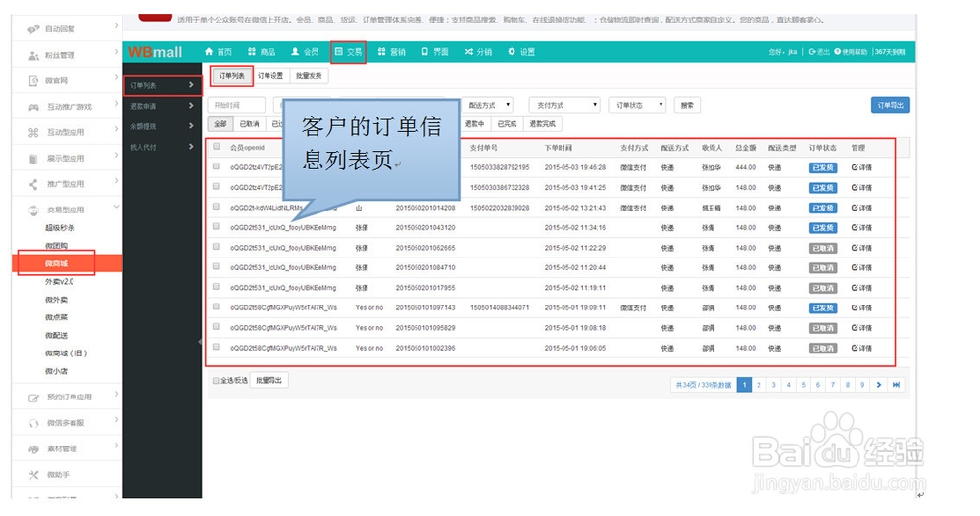This screenshot has height=516, width=980.
Task: Click the 营销 grid icon
Action: pos(381,51)
